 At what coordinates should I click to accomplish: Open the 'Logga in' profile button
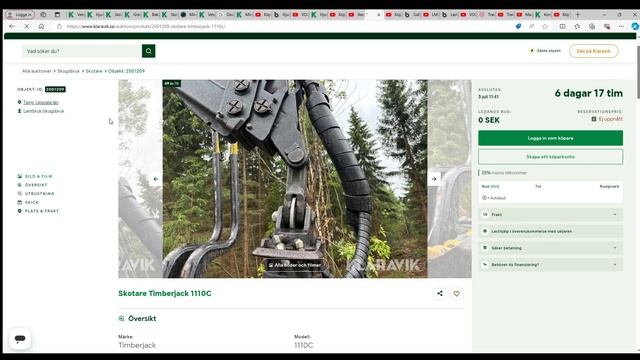coord(20,14)
